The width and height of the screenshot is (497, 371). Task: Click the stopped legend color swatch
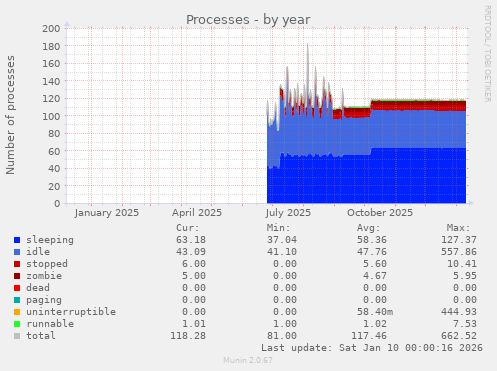tap(17, 264)
